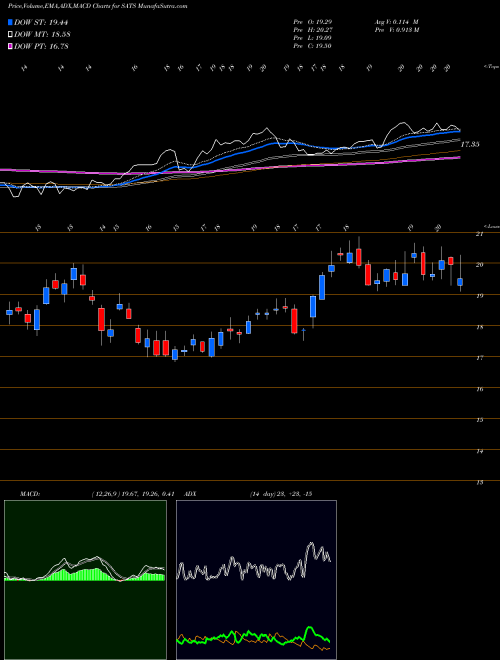Click the 'Pre H: 20.27' value
The height and width of the screenshot is (660, 500).
tap(313, 29)
